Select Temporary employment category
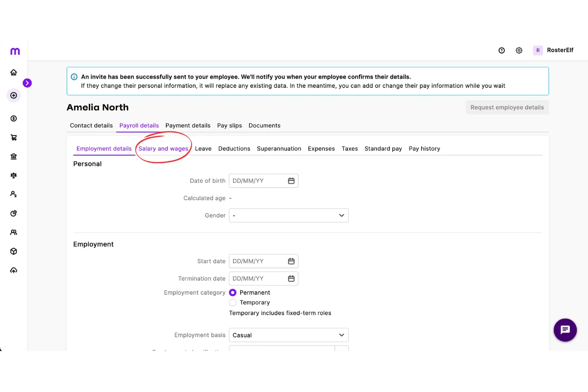This screenshot has height=392, width=588. (233, 302)
